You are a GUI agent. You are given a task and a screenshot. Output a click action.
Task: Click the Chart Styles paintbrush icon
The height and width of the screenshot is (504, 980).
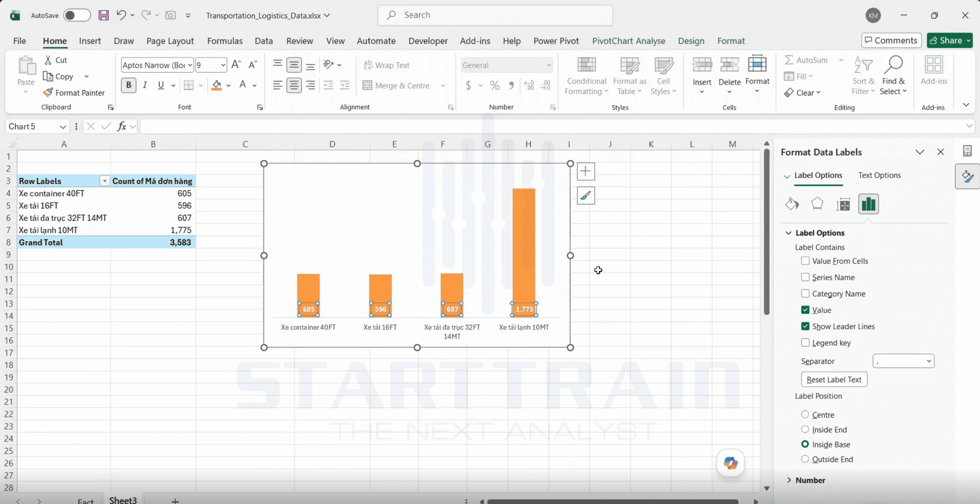coord(586,195)
